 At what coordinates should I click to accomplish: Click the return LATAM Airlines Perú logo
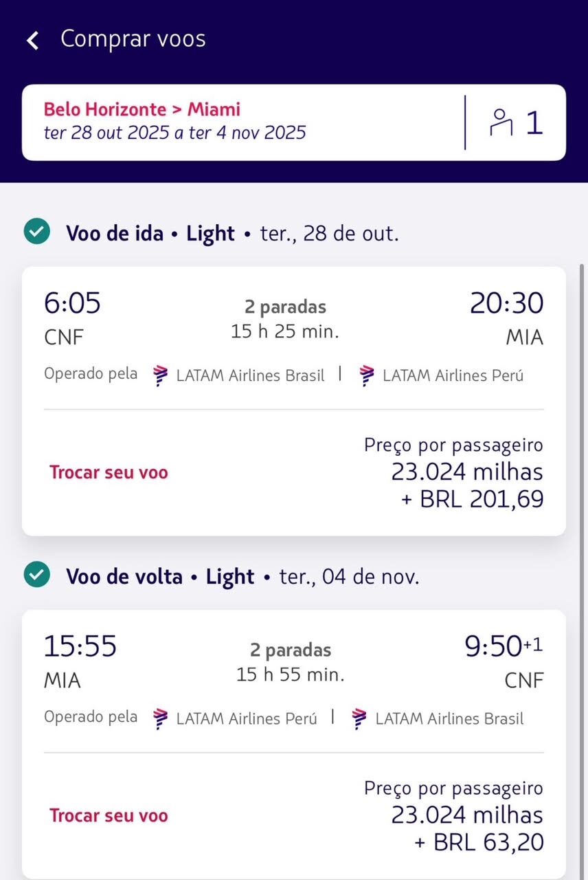pos(161,718)
